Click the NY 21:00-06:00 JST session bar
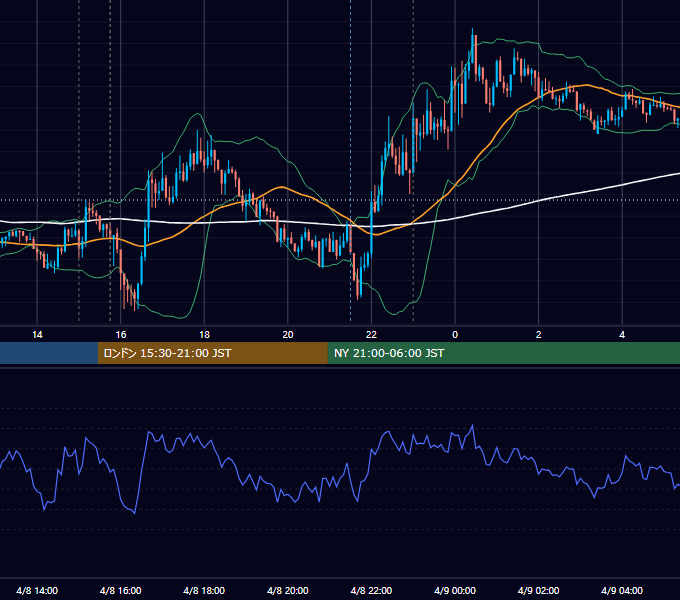Viewport: 680px width, 600px height. click(x=503, y=353)
